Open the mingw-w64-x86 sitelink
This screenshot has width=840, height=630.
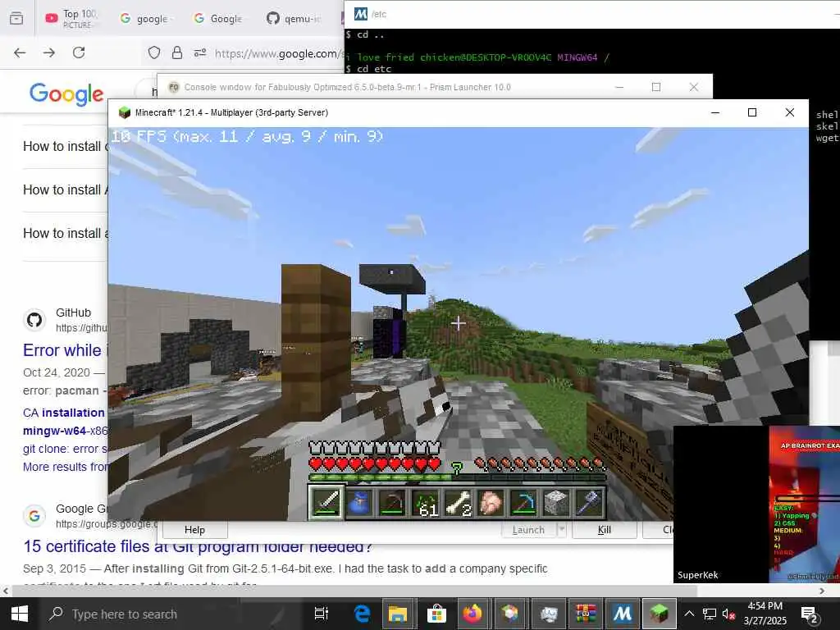click(x=65, y=431)
